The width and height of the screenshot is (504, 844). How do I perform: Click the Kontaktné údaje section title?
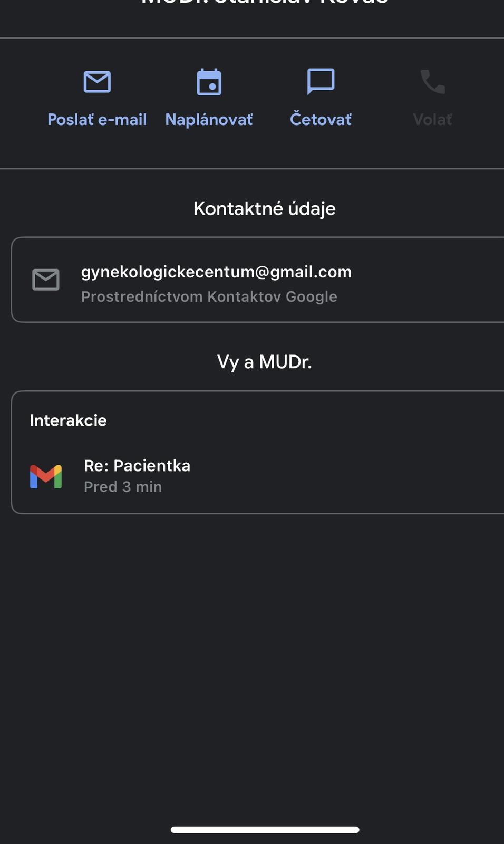pos(264,208)
